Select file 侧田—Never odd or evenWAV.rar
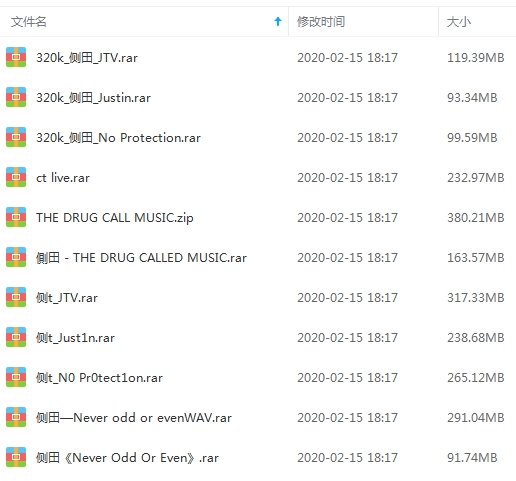 click(x=134, y=418)
